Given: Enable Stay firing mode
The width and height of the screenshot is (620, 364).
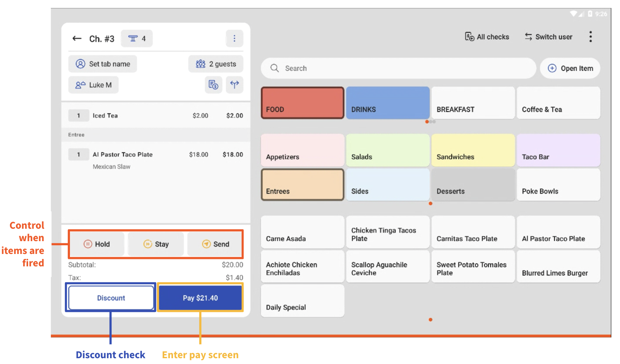Looking at the screenshot, I should click(156, 244).
